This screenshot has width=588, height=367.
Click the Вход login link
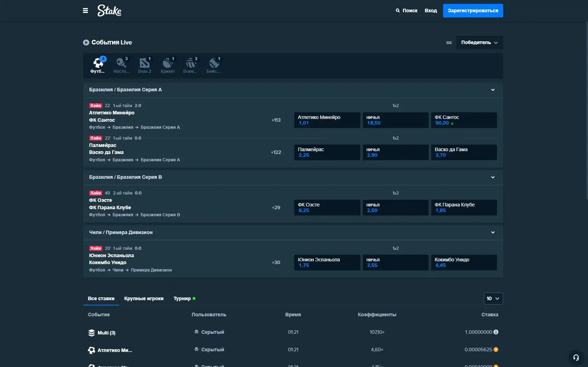click(431, 10)
